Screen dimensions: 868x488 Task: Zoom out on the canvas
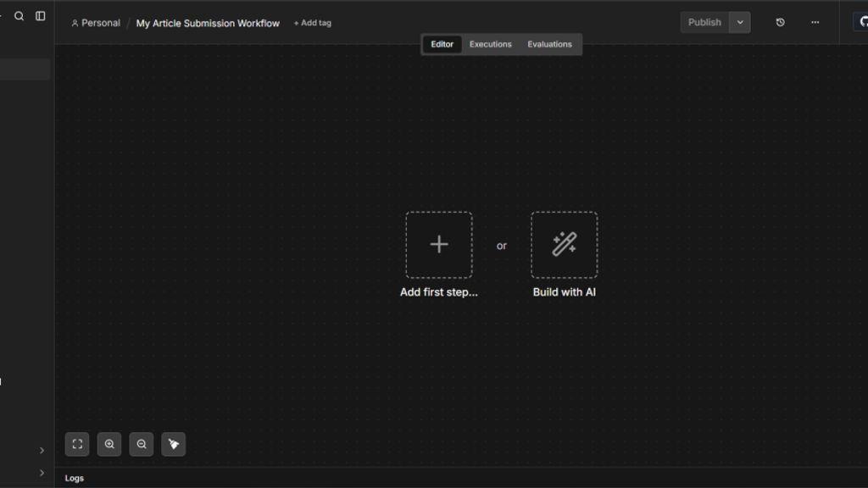[x=142, y=444]
